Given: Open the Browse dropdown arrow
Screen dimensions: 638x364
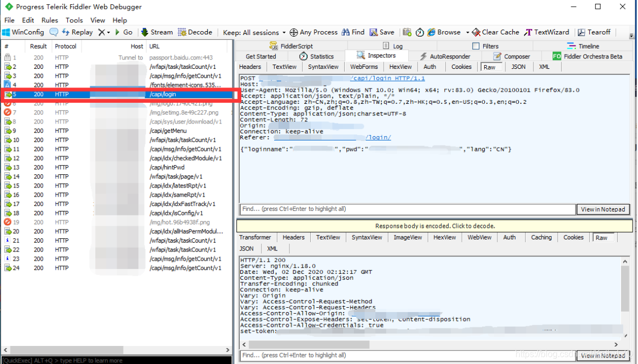Looking at the screenshot, I should (467, 32).
